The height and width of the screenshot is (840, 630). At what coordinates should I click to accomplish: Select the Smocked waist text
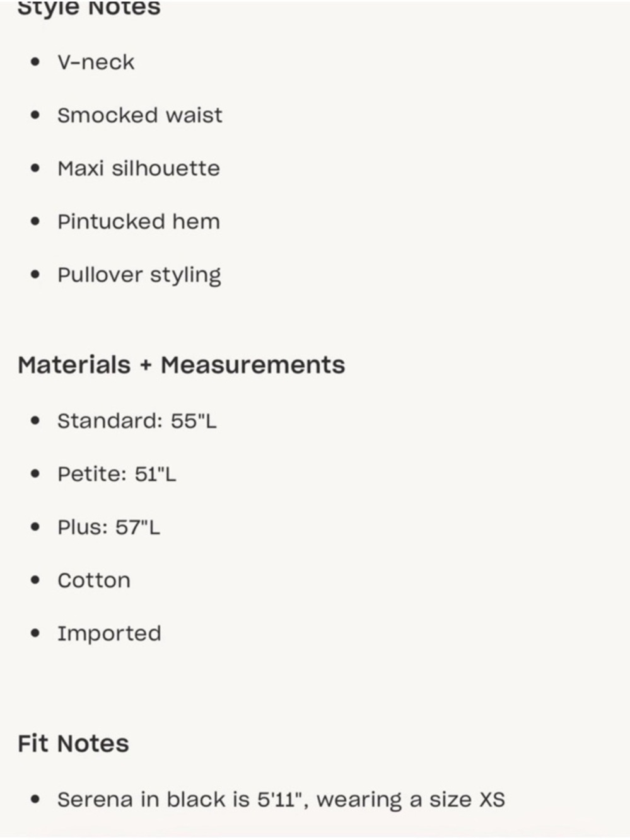[139, 115]
